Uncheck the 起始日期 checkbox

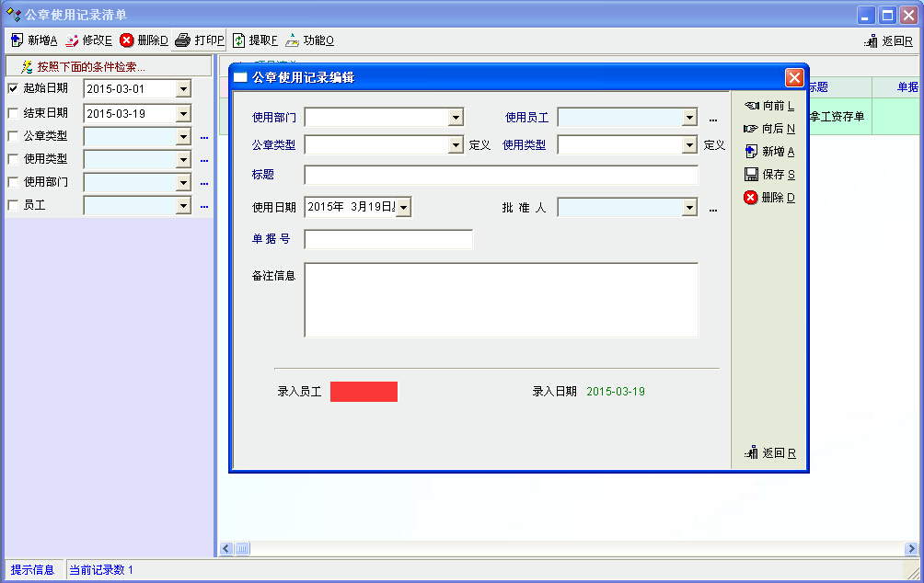(x=13, y=88)
